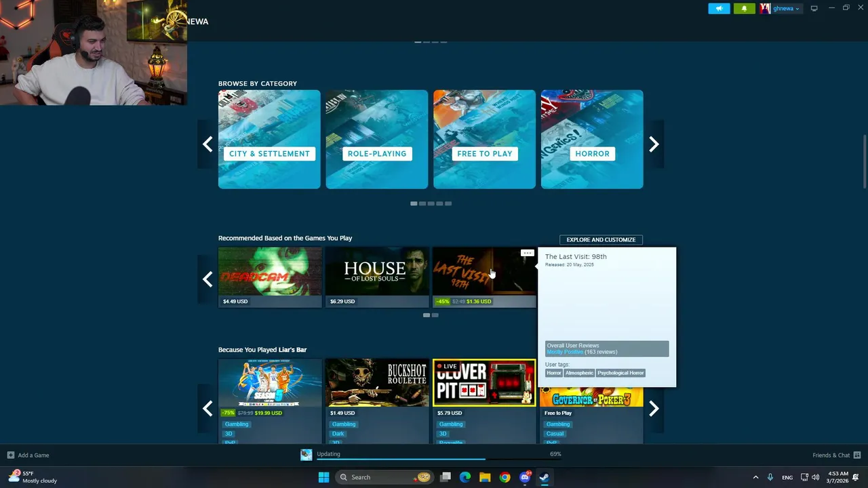Switch to Big Picture mode icon
Image resolution: width=868 pixels, height=488 pixels.
click(x=814, y=8)
